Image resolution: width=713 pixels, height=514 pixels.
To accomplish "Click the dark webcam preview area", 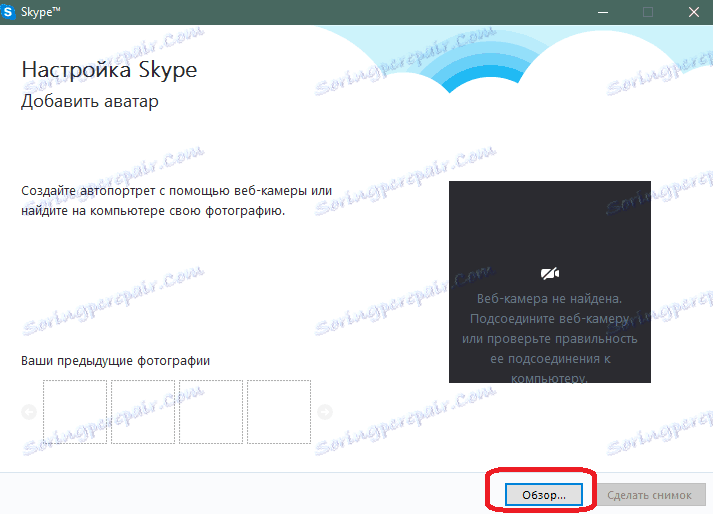I will 550,282.
